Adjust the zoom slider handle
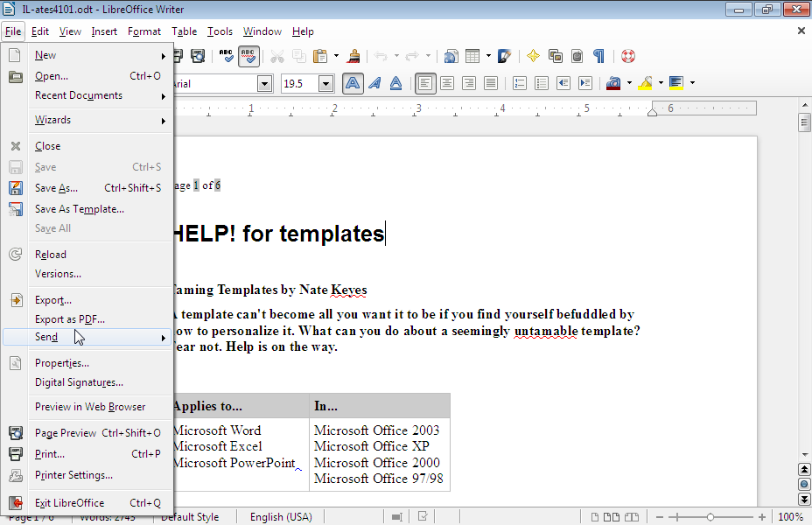 [x=710, y=517]
